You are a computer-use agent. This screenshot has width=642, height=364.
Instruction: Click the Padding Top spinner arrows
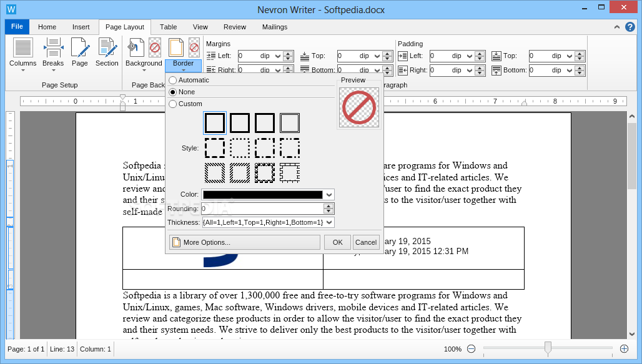pos(580,56)
